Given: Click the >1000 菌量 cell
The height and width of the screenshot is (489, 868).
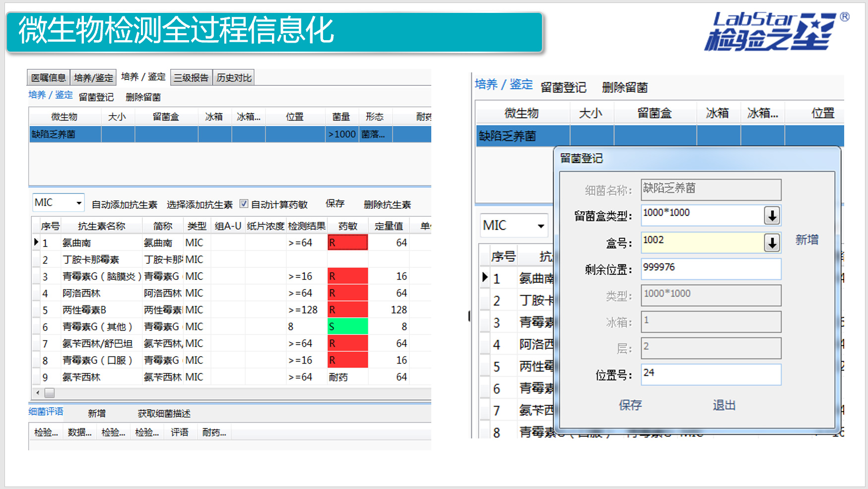Looking at the screenshot, I should click(341, 134).
